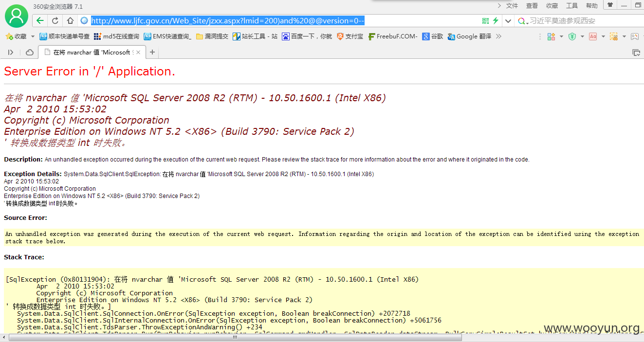Image resolution: width=644 pixels, height=342 pixels.
Task: Expand the favorites dropdown arrow next to 收藏
Action: point(33,36)
